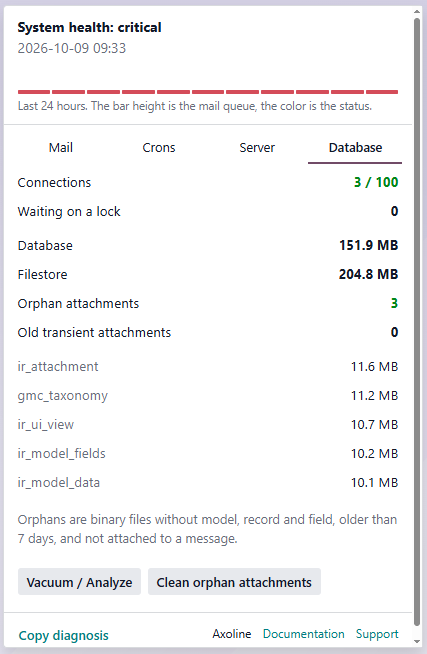Click the 10.1 MB size value
The width and height of the screenshot is (427, 654).
374,483
